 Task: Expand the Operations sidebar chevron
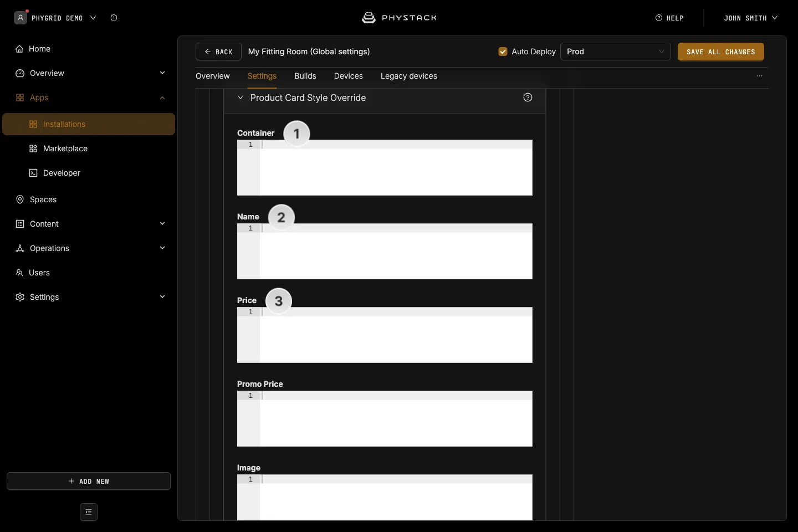coord(162,248)
